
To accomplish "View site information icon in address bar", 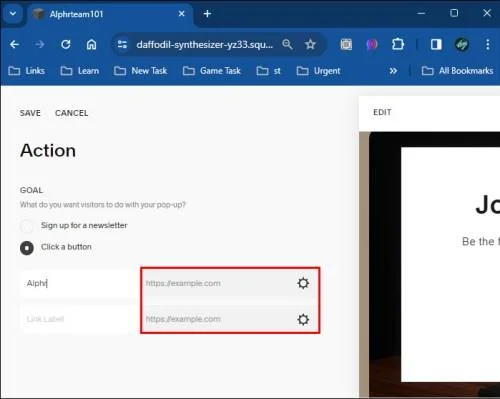I will pyautogui.click(x=122, y=44).
